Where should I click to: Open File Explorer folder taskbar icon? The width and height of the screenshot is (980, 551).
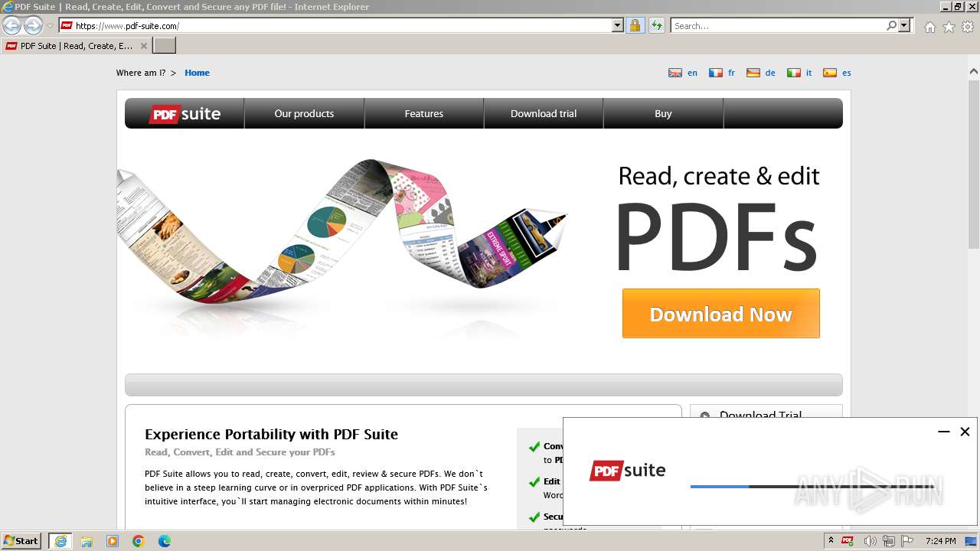click(87, 541)
